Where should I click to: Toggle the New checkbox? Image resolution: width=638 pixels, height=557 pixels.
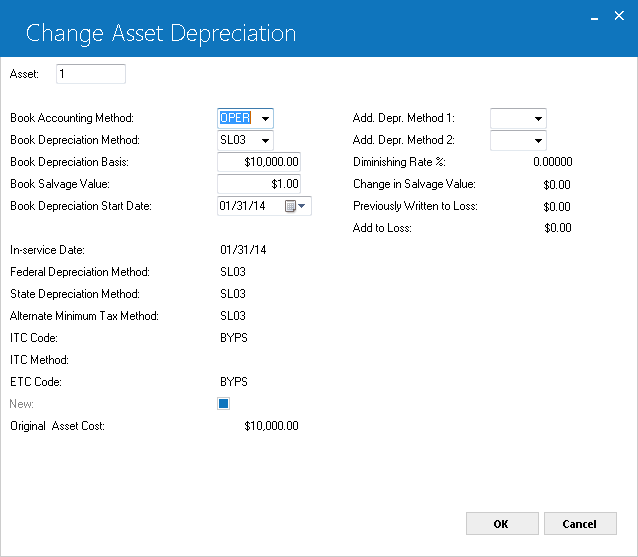[x=223, y=404]
